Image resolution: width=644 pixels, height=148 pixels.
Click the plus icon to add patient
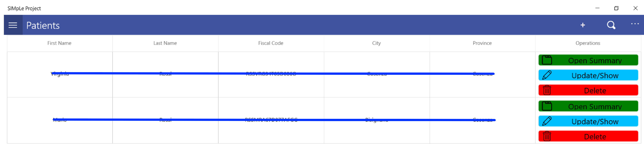[x=582, y=25]
